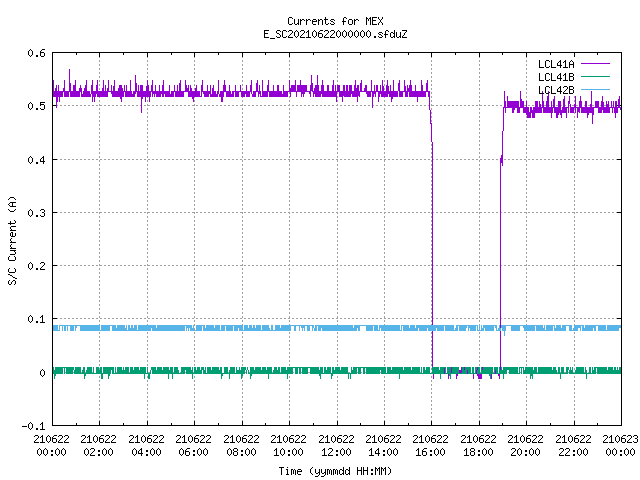Screen dimensions: 640x480
Task: Click the y-axis tick value 0.3
Action: pos(36,213)
